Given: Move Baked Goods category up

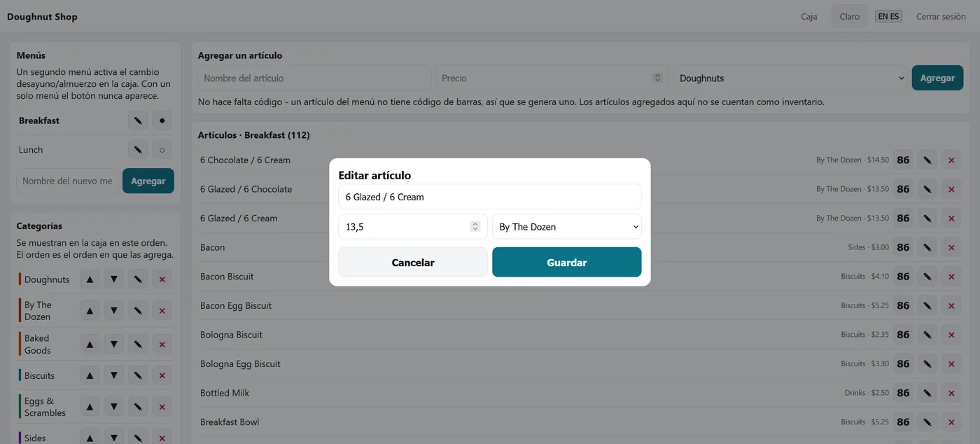Looking at the screenshot, I should point(90,344).
